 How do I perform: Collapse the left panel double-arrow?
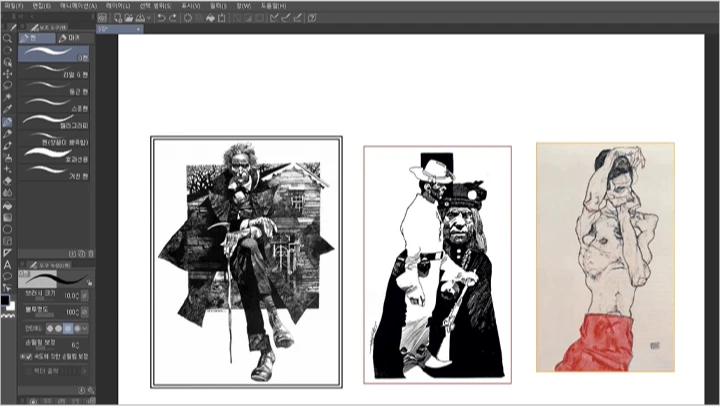click(x=20, y=16)
